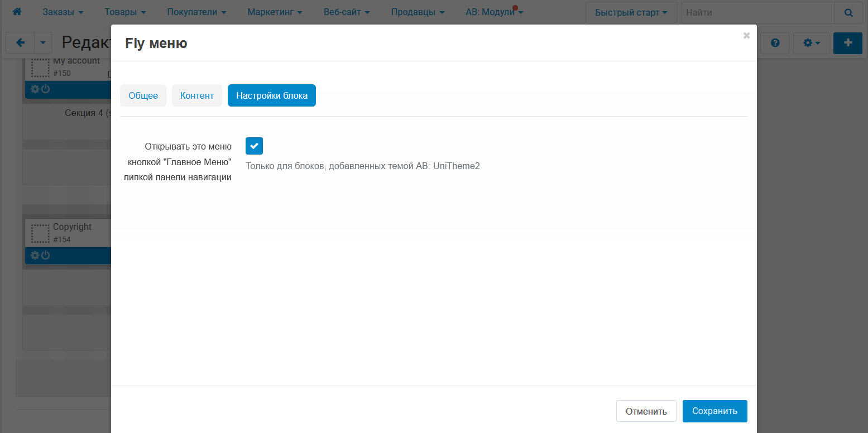
Task: Click the My account block icon
Action: [40, 68]
